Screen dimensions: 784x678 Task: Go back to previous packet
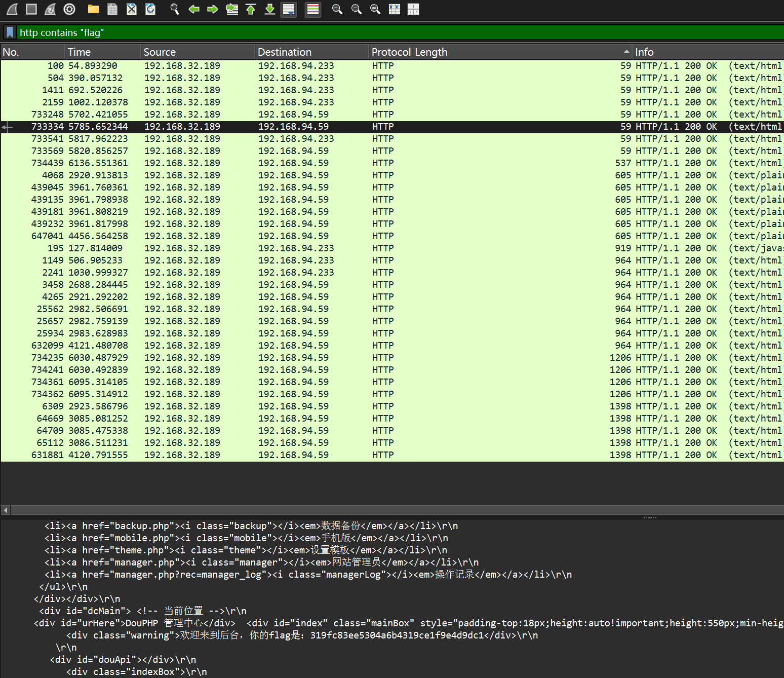(193, 9)
